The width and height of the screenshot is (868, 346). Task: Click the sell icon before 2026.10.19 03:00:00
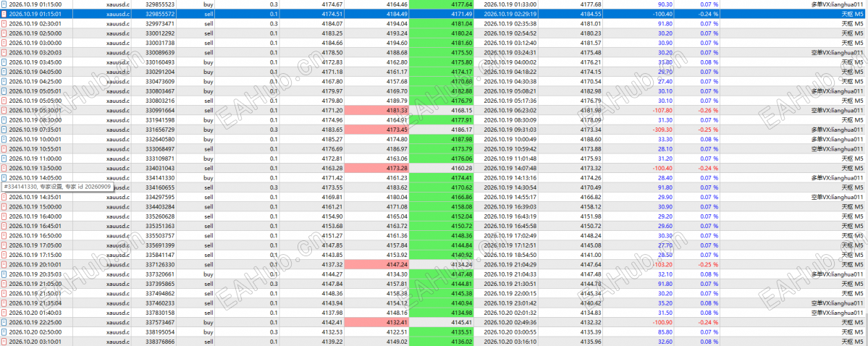pyautogui.click(x=4, y=43)
